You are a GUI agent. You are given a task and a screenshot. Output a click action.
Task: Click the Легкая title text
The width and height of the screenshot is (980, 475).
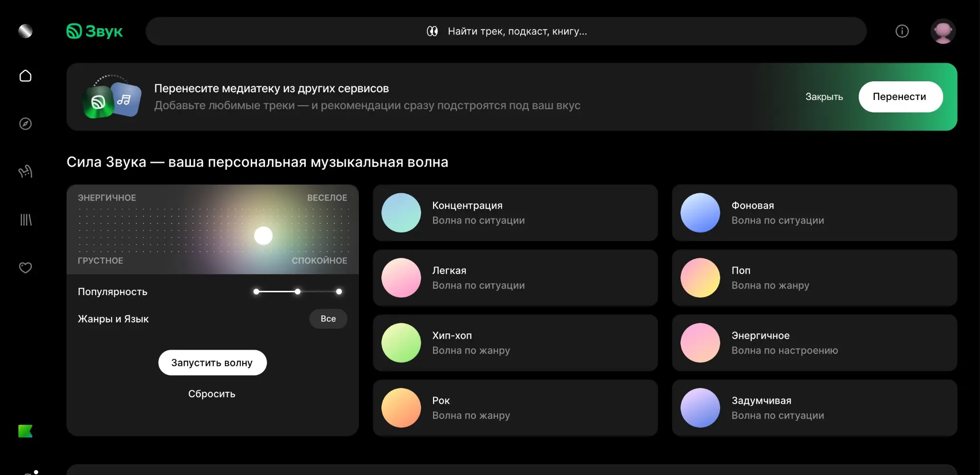pyautogui.click(x=449, y=270)
